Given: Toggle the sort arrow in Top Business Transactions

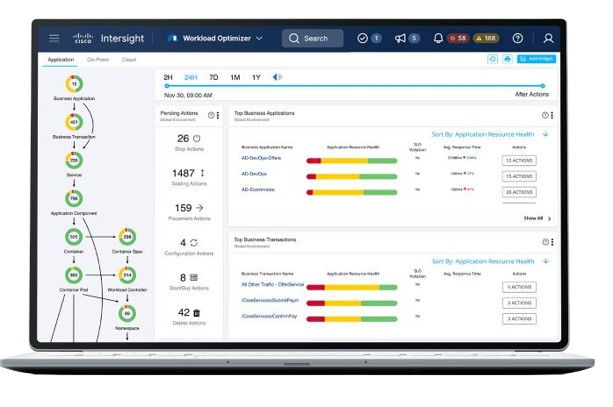Looking at the screenshot, I should [x=546, y=261].
